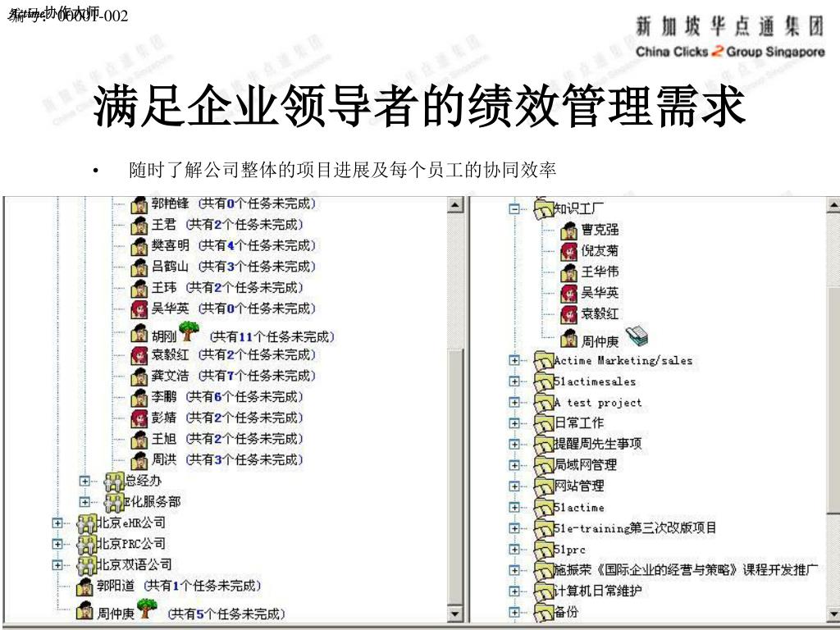Select 王华伟 in the 知识工厂 project
The image size is (840, 630).
click(x=600, y=272)
